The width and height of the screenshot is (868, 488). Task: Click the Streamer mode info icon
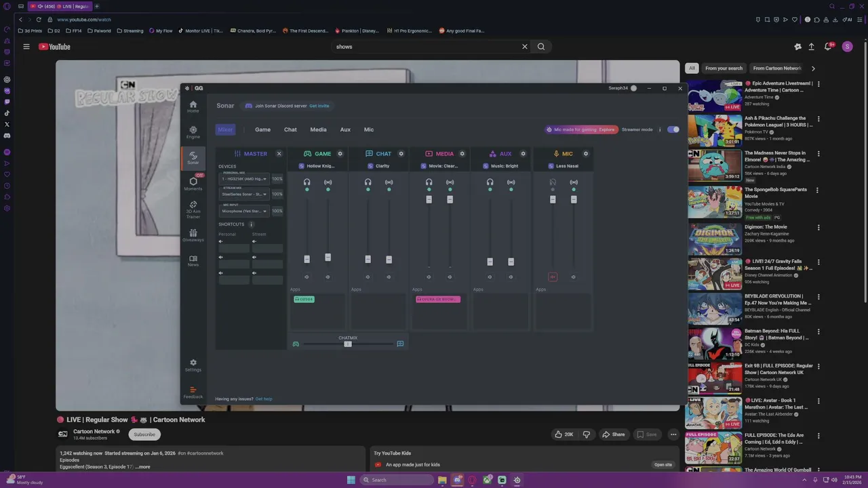(x=660, y=129)
